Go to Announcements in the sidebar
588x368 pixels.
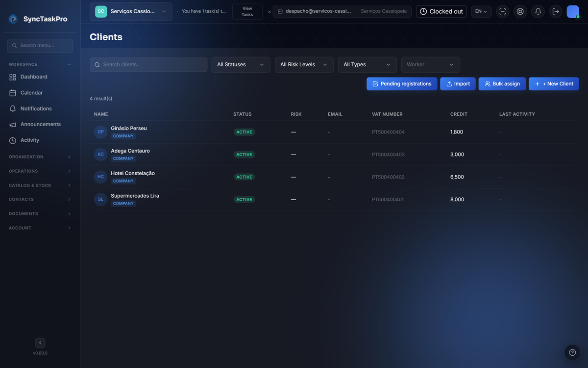tap(40, 124)
